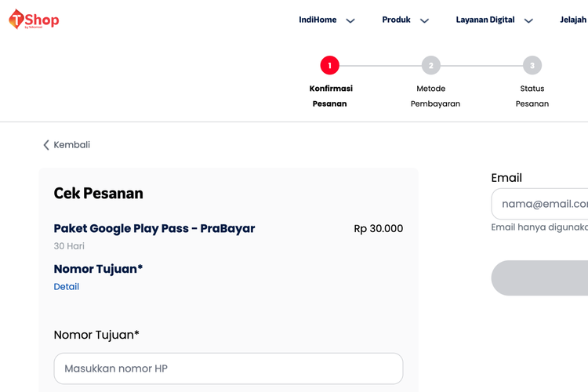
Task: Open the Layanan Digital menu
Action: (485, 20)
